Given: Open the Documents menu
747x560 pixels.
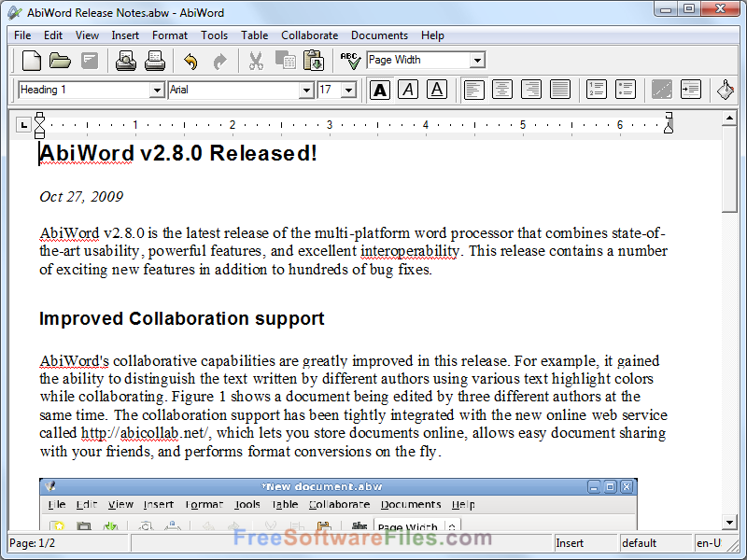Looking at the screenshot, I should [x=379, y=35].
